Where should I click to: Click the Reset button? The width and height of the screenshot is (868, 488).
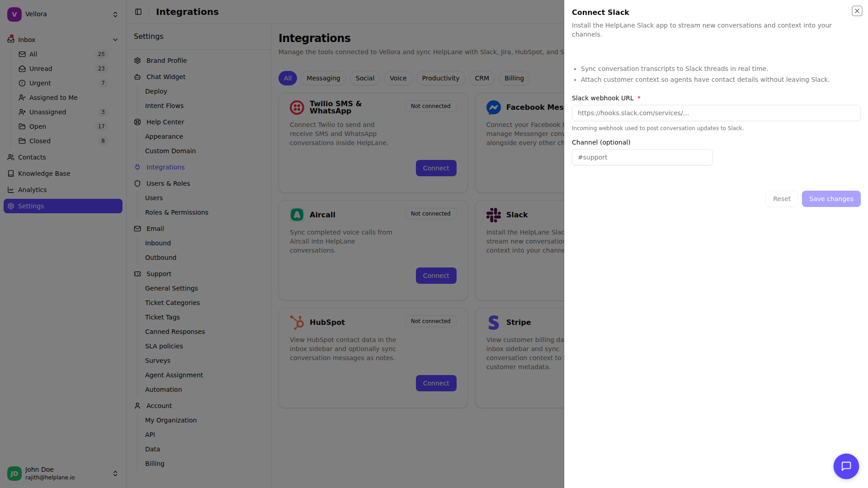click(x=782, y=199)
